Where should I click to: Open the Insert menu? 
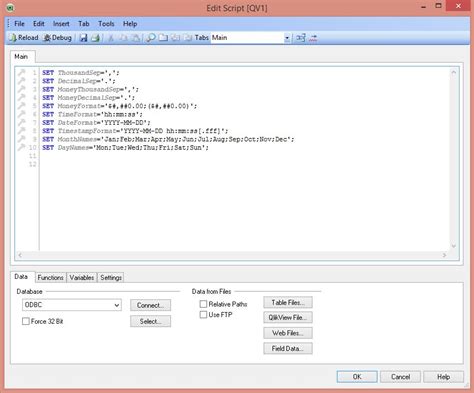pyautogui.click(x=61, y=24)
